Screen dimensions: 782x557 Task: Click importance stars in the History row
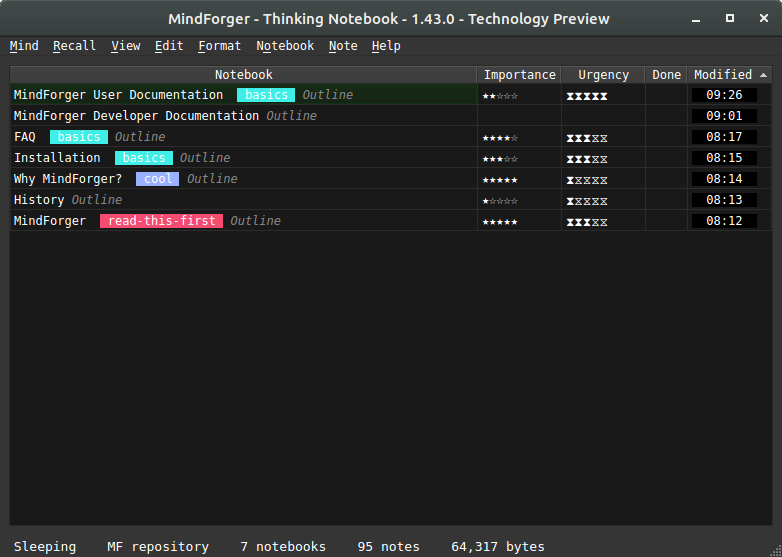pos(500,200)
